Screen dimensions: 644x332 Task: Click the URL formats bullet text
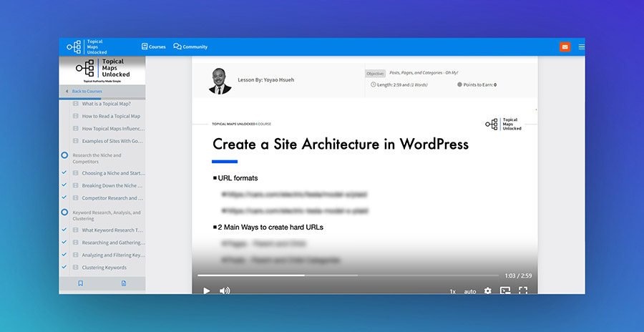238,178
